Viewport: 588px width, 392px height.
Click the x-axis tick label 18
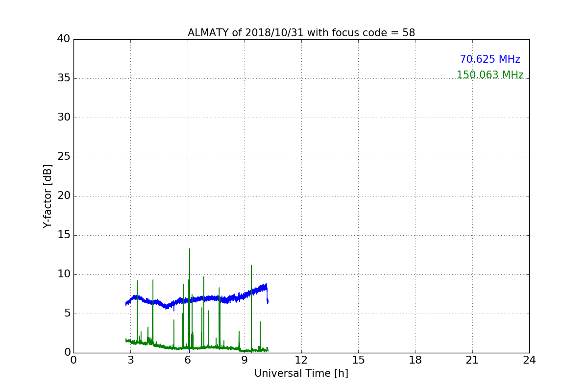point(416,360)
